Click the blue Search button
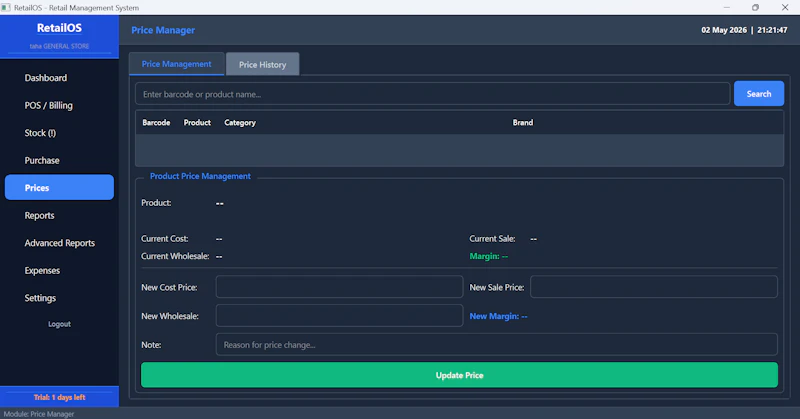The image size is (800, 419). point(759,93)
